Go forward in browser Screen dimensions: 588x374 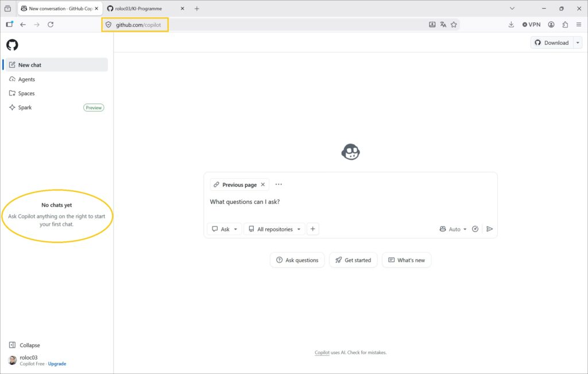(x=37, y=24)
